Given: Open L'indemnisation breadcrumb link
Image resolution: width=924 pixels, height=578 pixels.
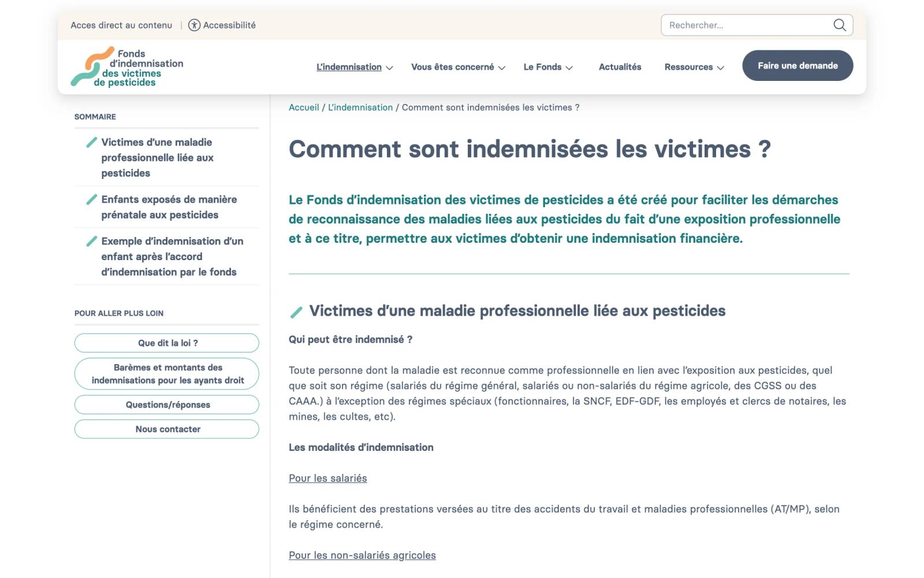Looking at the screenshot, I should pos(360,108).
